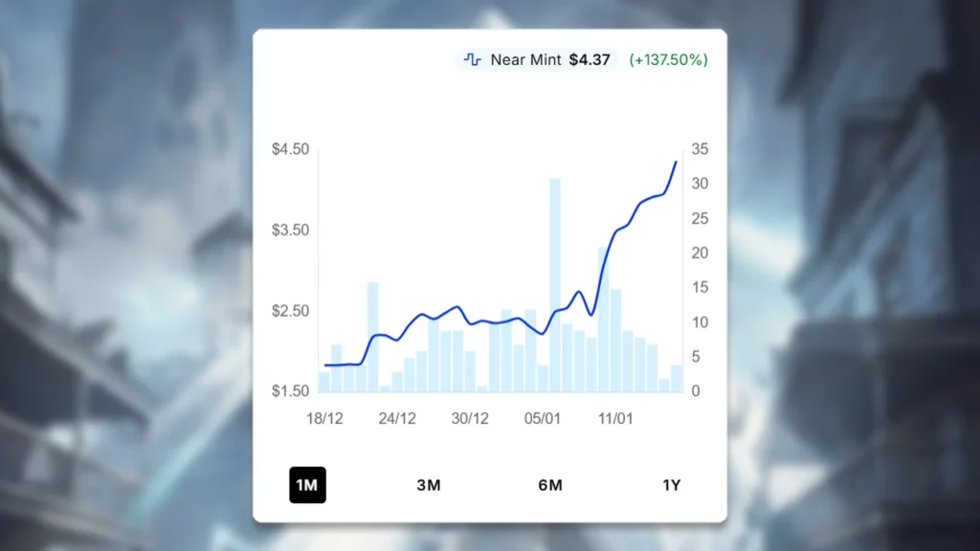Open the 1Y chart range

[672, 485]
